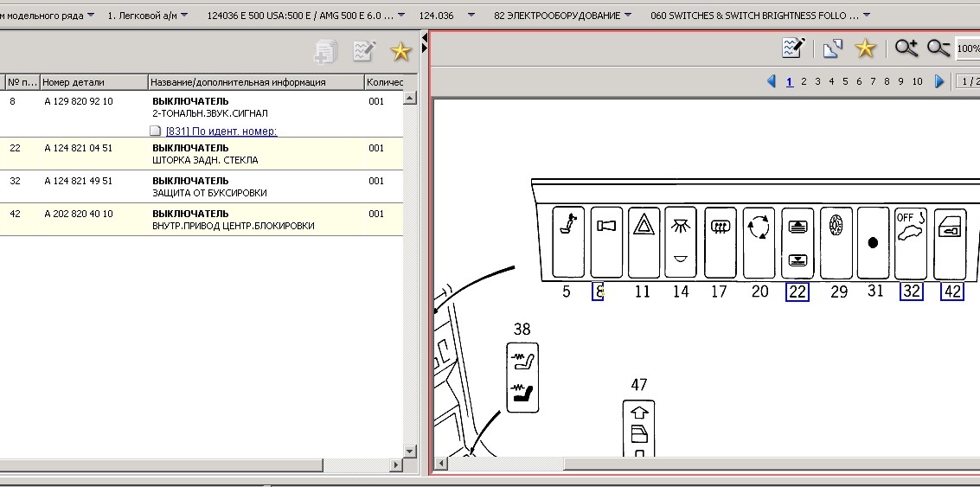Click the Количество column header
The height and width of the screenshot is (487, 980).
(384, 82)
